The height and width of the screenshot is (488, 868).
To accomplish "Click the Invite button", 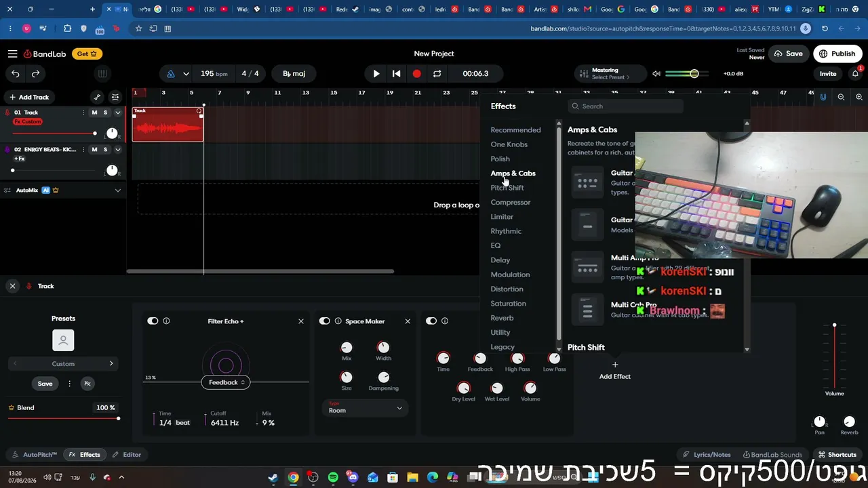I will [828, 74].
